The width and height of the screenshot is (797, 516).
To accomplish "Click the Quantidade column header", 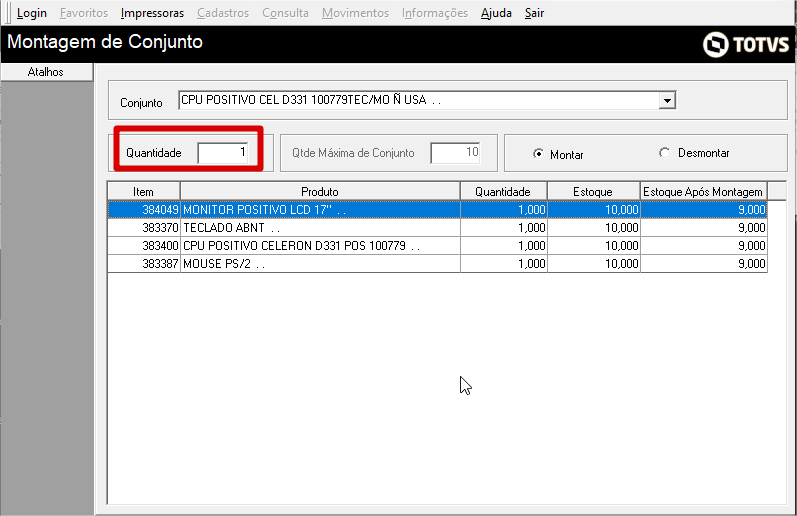I will [503, 192].
